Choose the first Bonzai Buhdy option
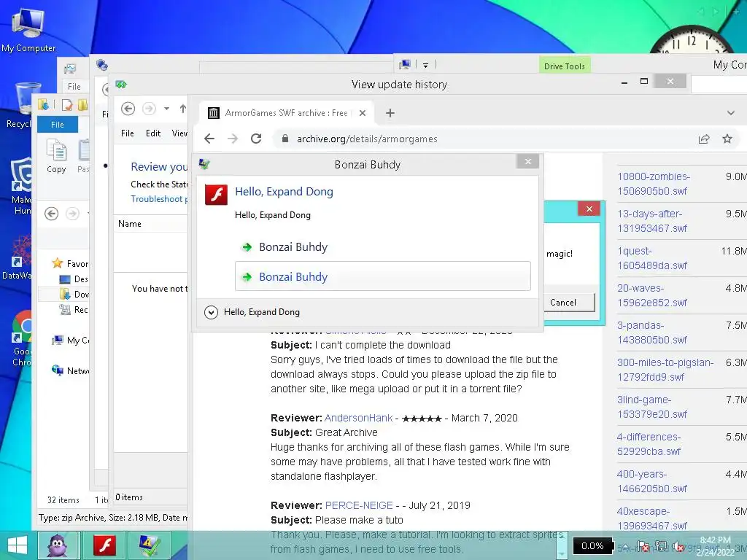 [382, 247]
